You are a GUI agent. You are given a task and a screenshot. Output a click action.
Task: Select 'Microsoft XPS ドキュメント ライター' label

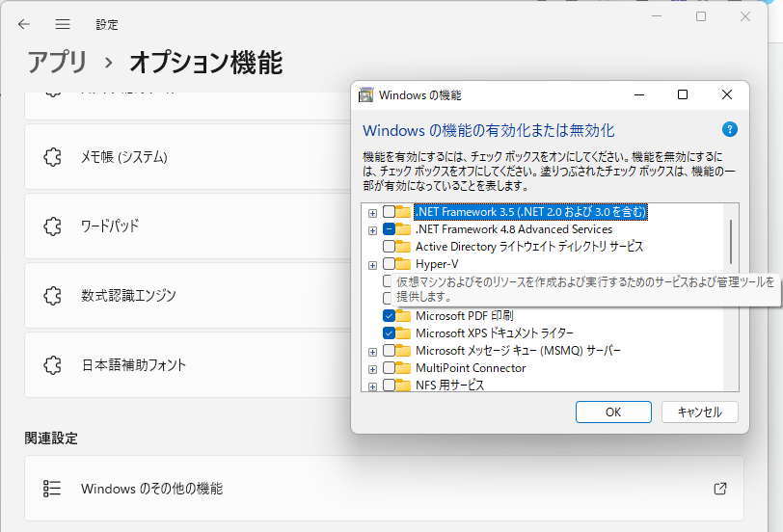tap(495, 332)
